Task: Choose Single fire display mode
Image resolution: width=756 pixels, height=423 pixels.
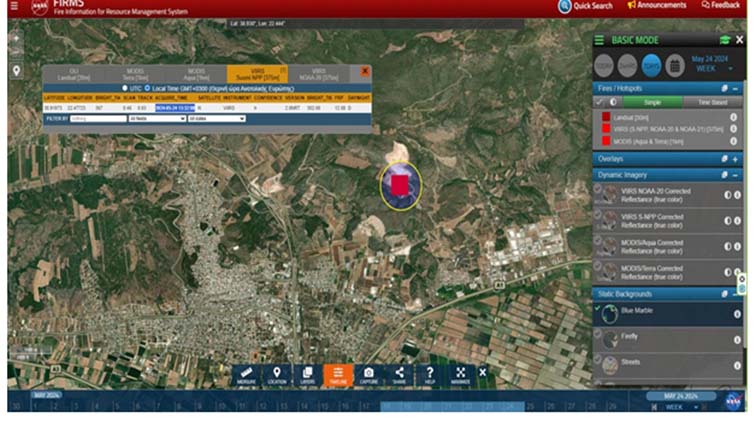Action: click(652, 102)
